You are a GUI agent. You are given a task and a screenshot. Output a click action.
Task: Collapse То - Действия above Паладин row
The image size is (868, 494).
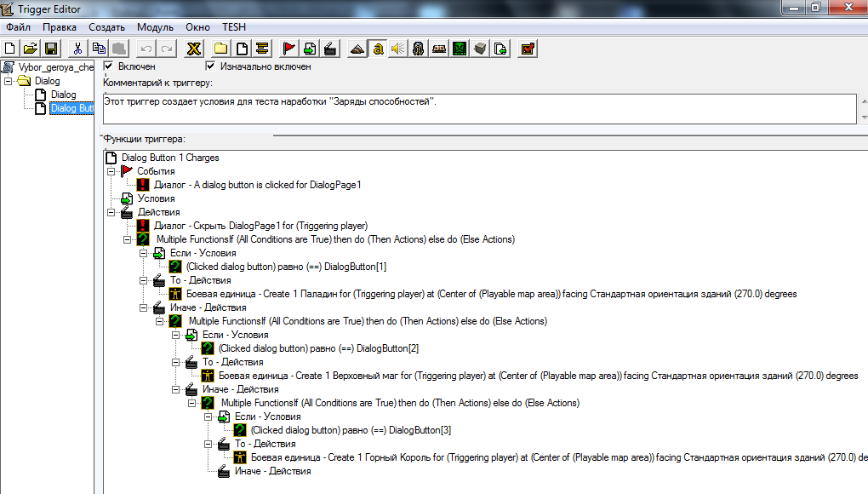click(x=143, y=280)
